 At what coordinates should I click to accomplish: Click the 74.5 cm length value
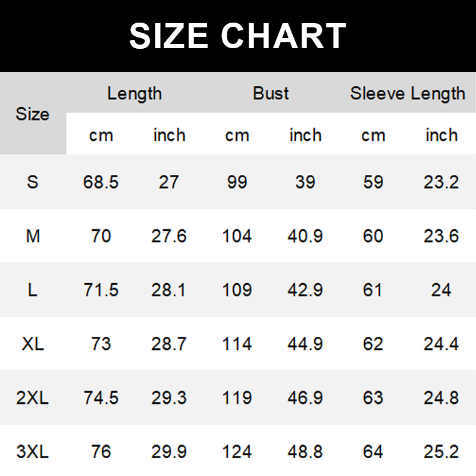[101, 397]
